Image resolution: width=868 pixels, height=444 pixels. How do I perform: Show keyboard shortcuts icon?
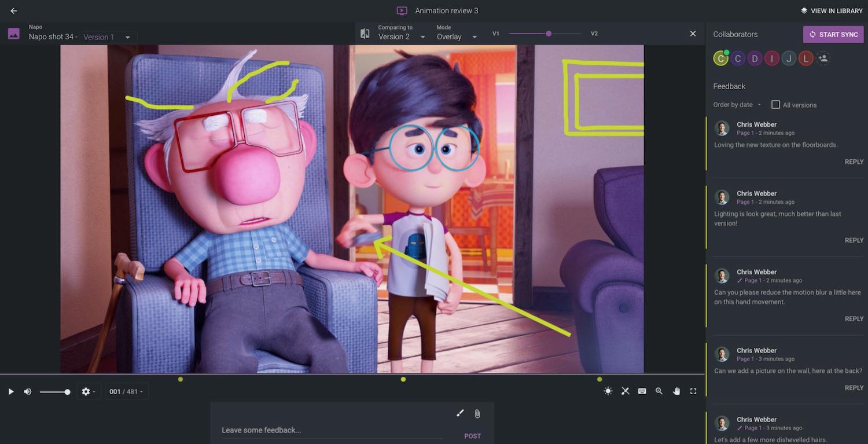coord(642,391)
